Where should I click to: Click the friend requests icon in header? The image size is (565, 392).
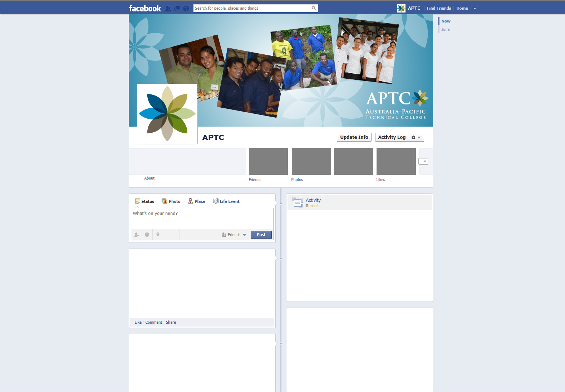click(x=168, y=9)
